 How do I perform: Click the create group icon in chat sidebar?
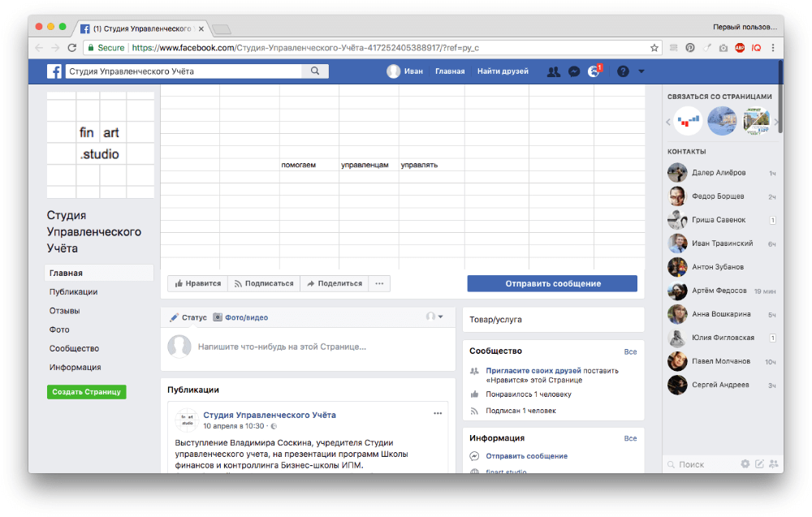pos(773,464)
